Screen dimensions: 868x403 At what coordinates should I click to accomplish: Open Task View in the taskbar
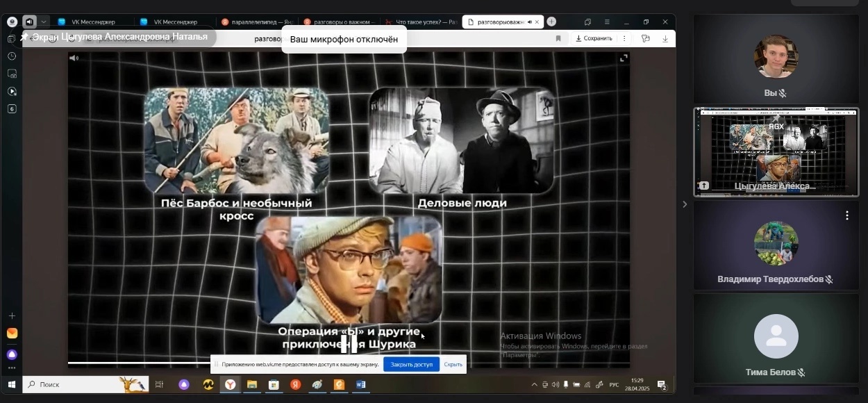(x=159, y=384)
